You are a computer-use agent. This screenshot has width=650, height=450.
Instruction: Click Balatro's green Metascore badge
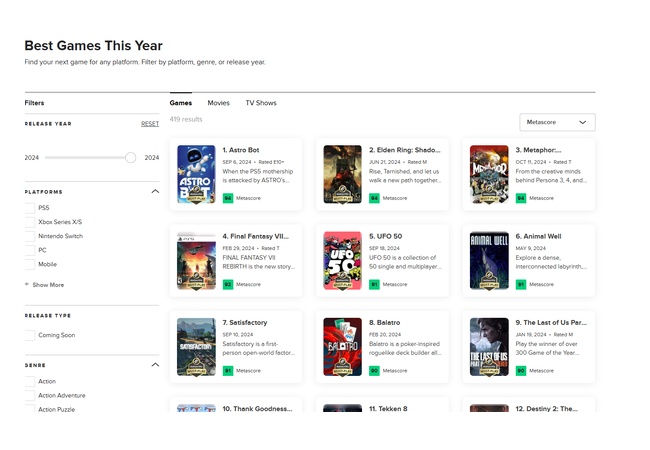pos(374,370)
